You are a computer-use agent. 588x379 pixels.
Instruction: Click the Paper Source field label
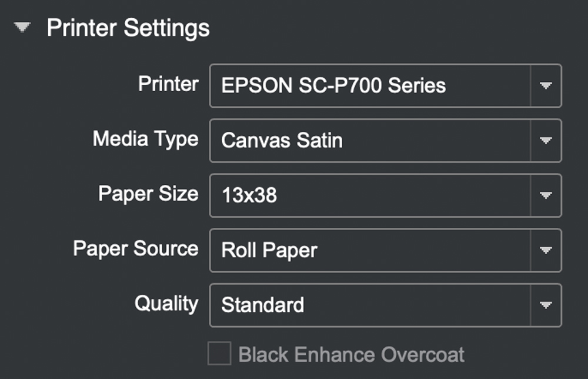pos(135,248)
